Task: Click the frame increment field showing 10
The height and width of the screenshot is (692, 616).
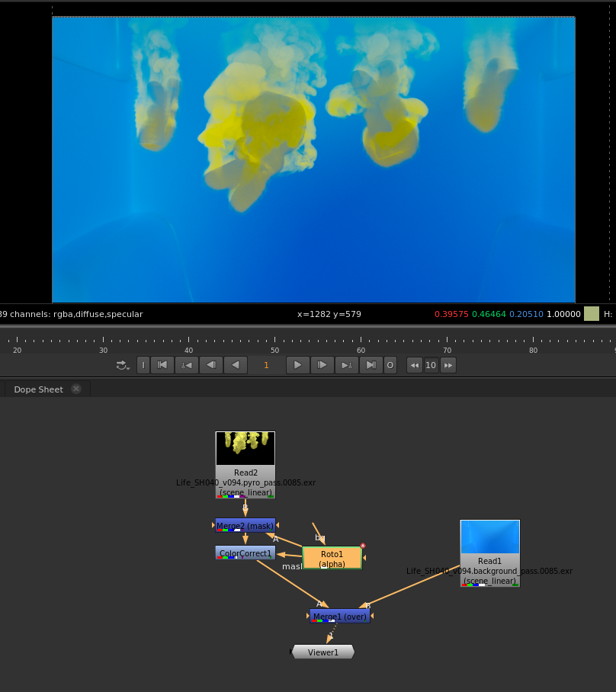Action: [431, 365]
